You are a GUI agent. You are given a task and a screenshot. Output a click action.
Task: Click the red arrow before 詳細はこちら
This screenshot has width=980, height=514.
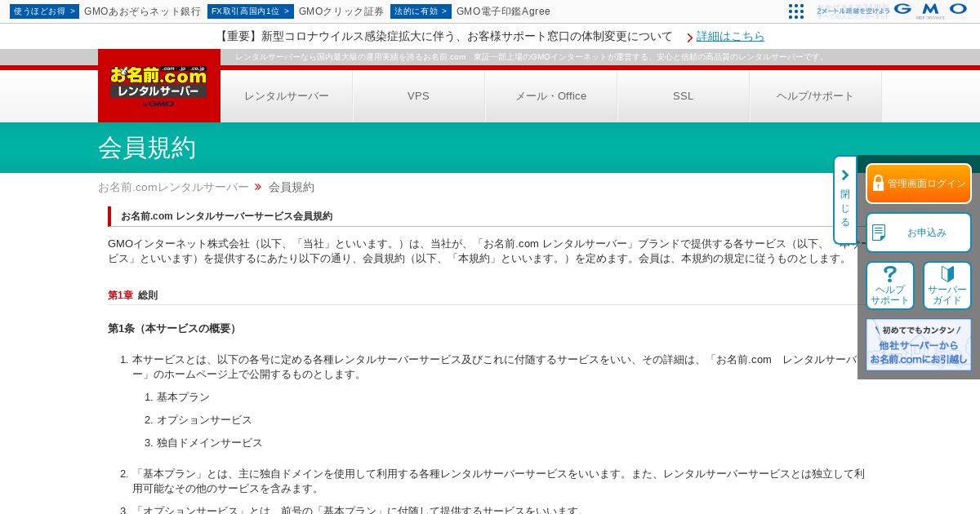pyautogui.click(x=690, y=38)
